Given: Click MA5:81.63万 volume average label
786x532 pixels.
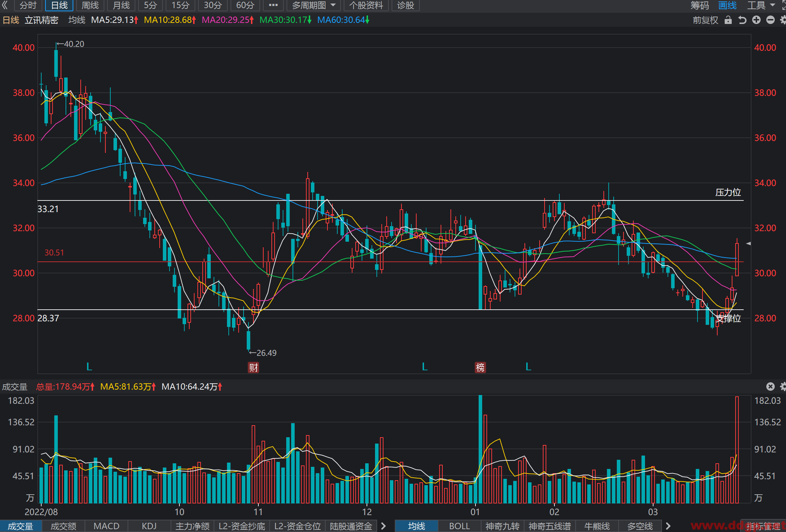Looking at the screenshot, I should coord(128,387).
